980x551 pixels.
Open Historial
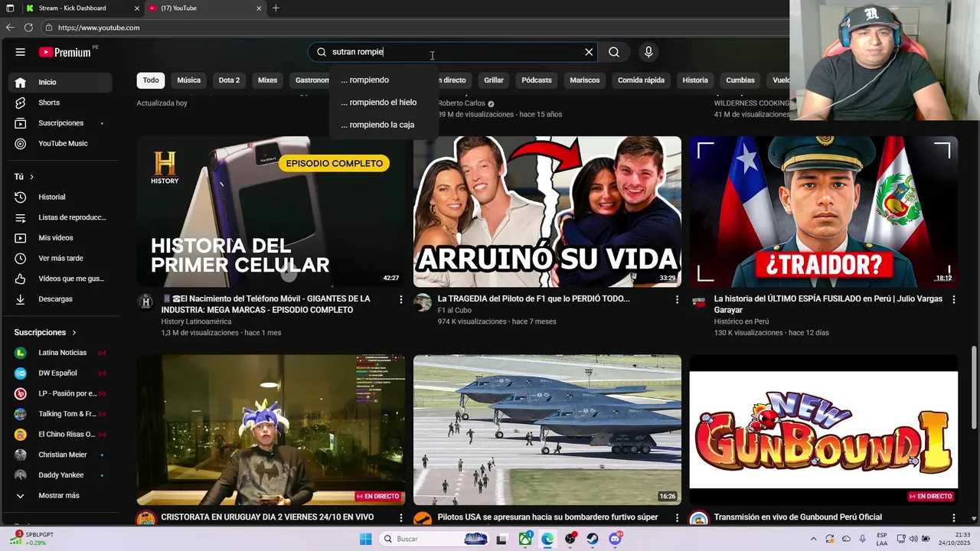(x=60, y=197)
